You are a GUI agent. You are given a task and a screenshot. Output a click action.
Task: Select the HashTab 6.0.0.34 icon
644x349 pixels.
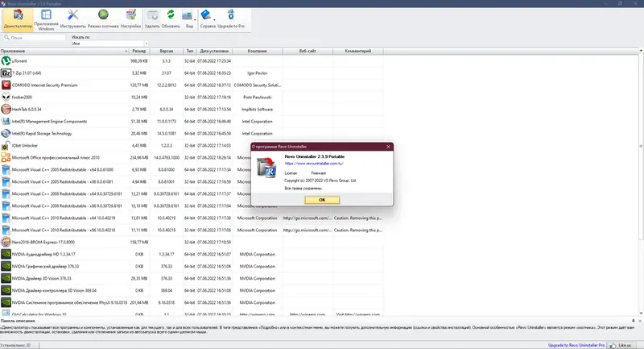tap(6, 110)
